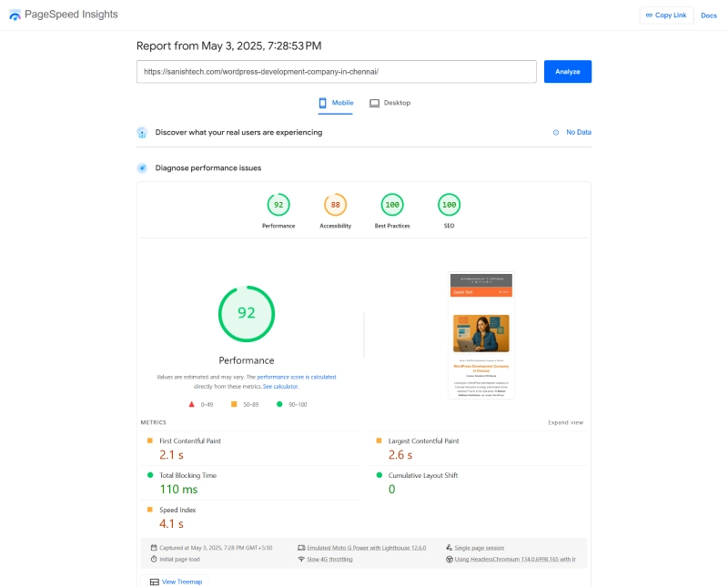
Task: Jump to the Best Practices 100 gauge
Action: coord(392,205)
